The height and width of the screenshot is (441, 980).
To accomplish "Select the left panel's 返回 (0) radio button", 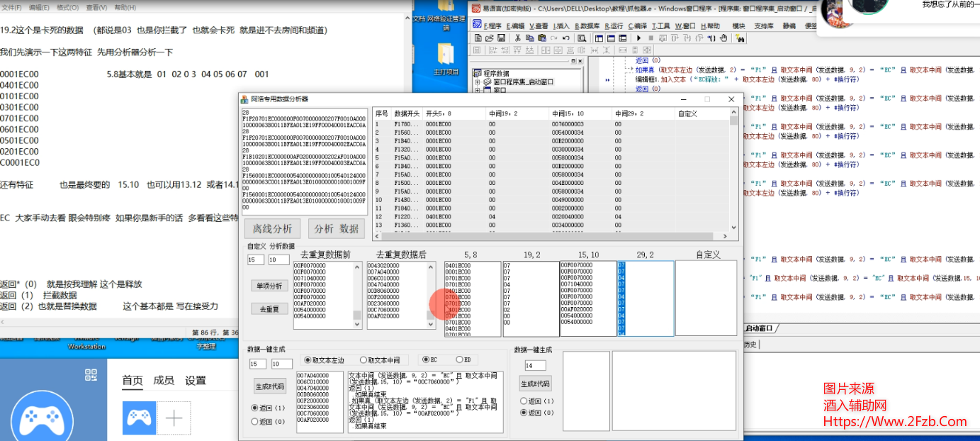I will pos(255,421).
